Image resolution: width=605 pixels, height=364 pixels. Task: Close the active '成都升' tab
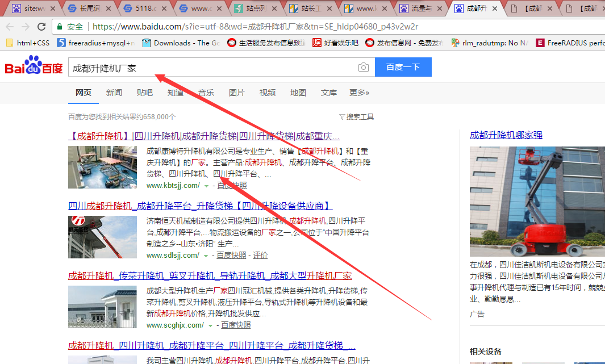click(495, 8)
